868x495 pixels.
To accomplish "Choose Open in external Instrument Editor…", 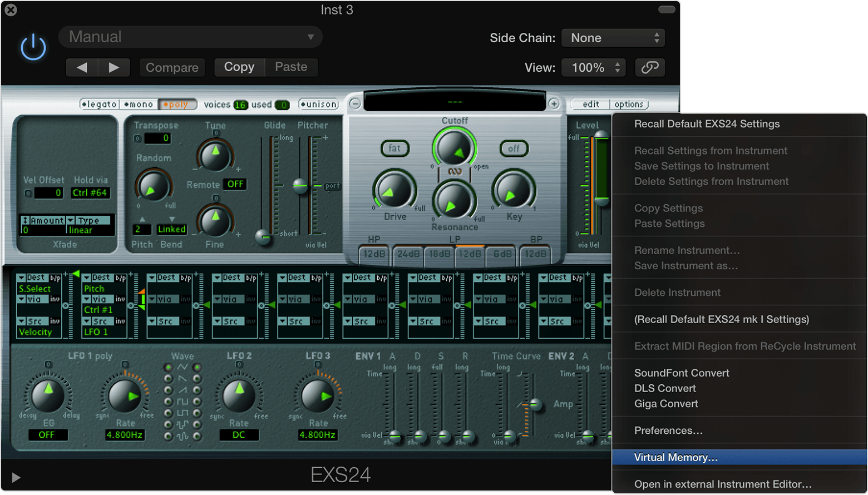I will [x=739, y=484].
